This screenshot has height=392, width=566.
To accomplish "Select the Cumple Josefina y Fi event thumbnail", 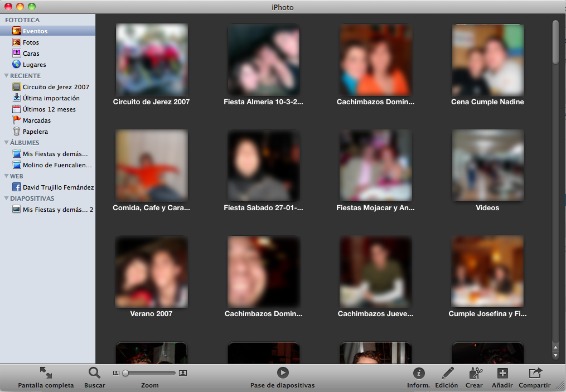I will pos(488,272).
